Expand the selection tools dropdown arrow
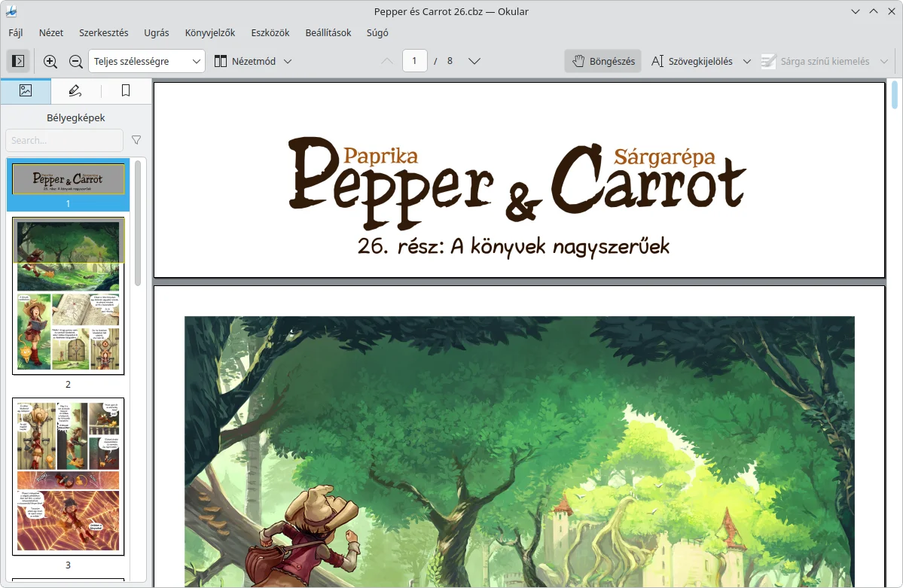 point(747,61)
